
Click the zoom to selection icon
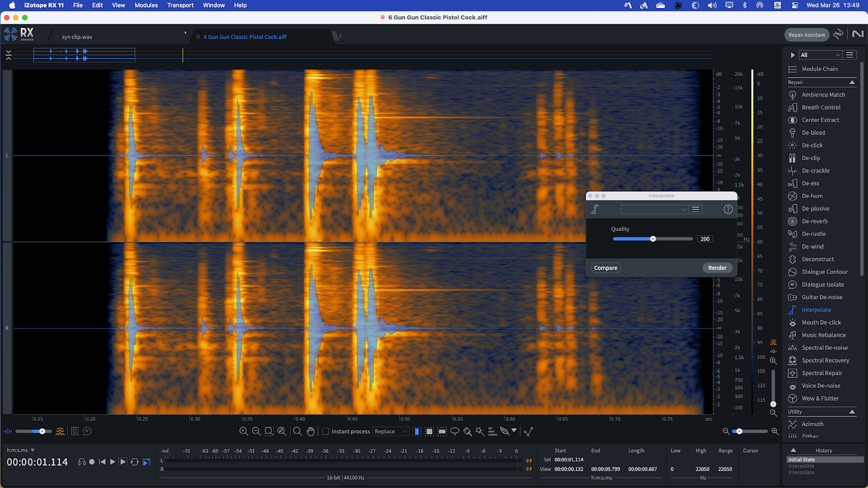coord(269,432)
